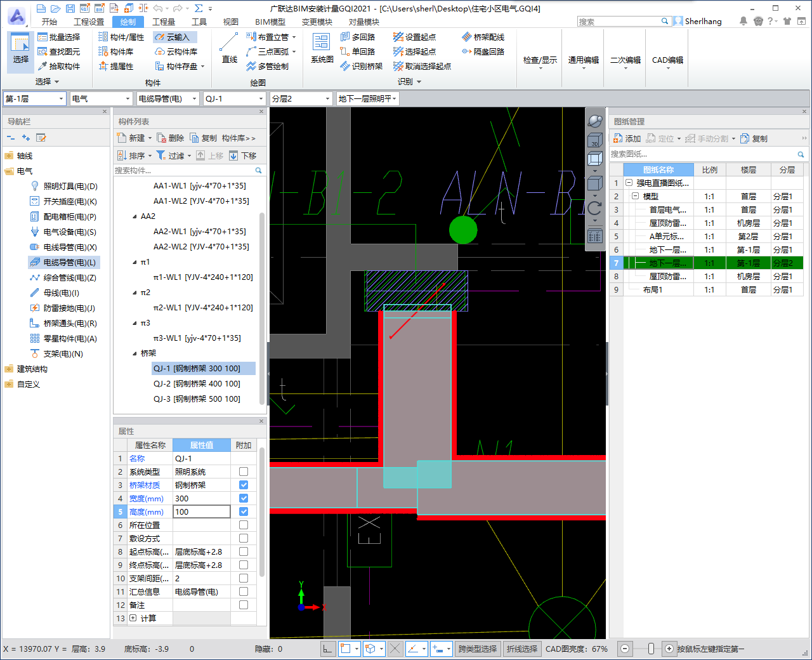This screenshot has height=660, width=812.
Task: Activate 拾取构件 pick component tool
Action: tap(58, 66)
